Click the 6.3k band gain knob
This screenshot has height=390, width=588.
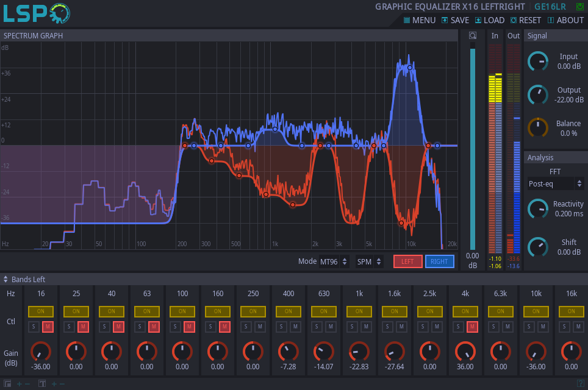(x=501, y=352)
